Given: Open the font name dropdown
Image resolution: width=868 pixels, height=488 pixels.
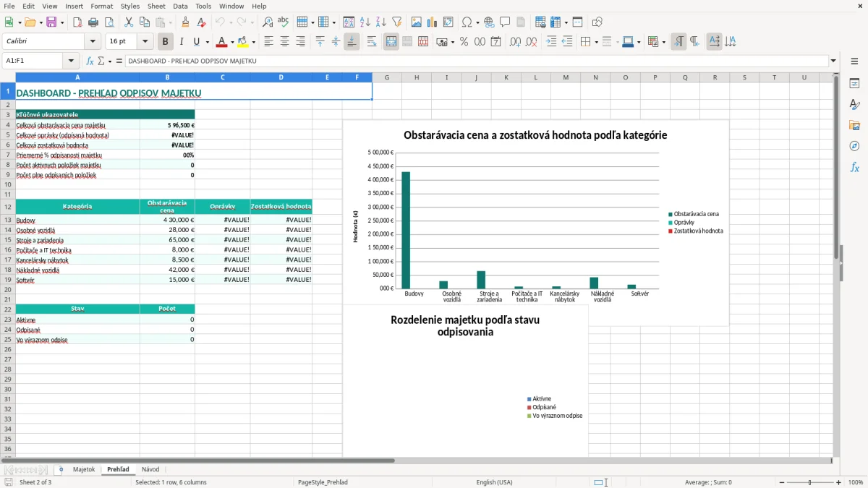Looking at the screenshot, I should click(x=92, y=42).
